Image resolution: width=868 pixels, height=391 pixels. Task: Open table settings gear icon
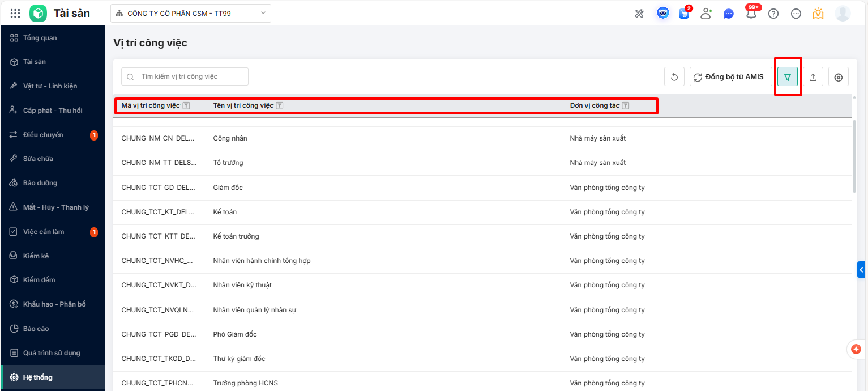point(839,77)
